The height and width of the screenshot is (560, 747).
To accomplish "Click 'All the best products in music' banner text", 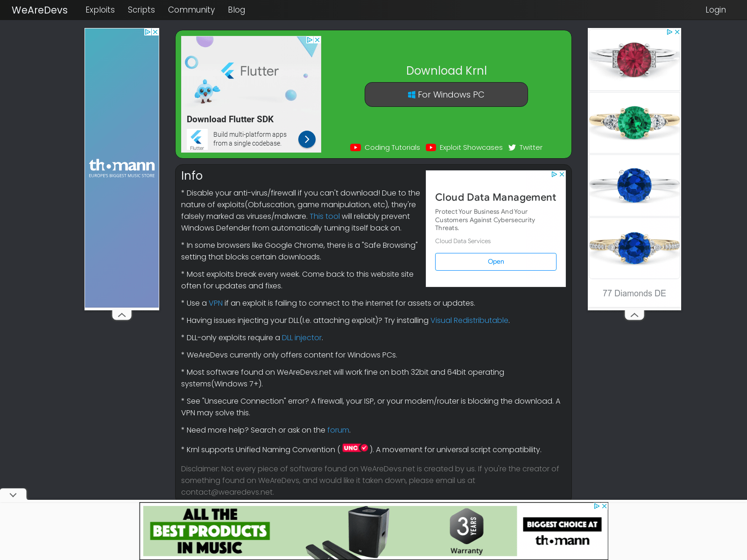I will (210, 531).
